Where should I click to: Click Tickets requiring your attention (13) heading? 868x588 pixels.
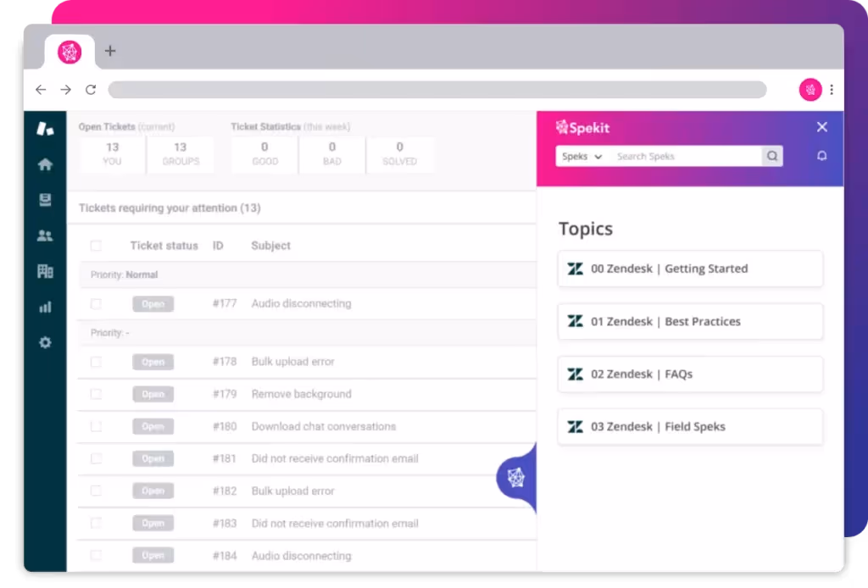pyautogui.click(x=170, y=208)
